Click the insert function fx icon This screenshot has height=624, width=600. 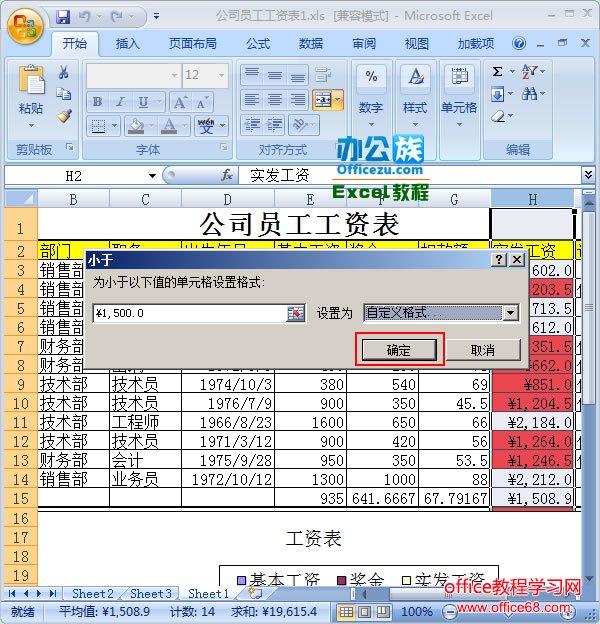226,175
